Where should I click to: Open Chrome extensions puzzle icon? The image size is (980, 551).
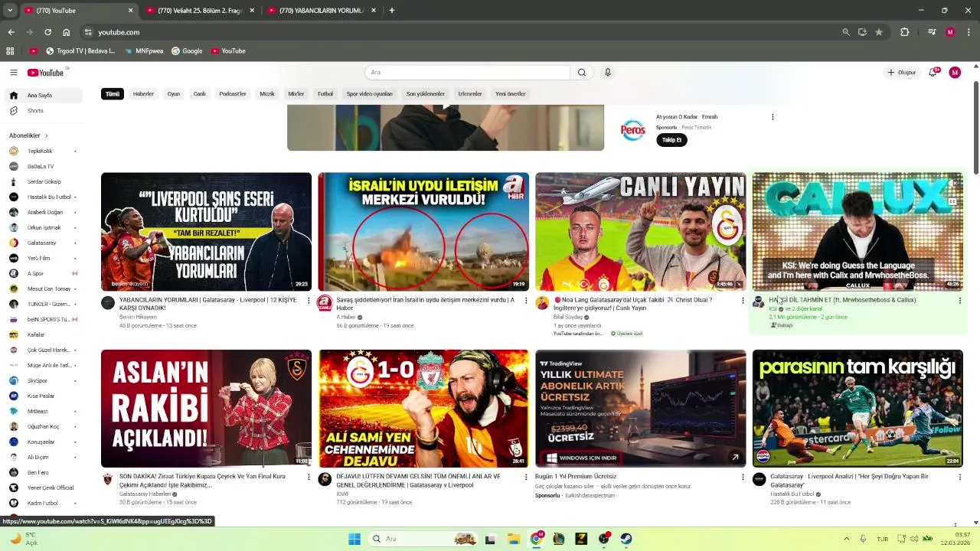pos(905,32)
